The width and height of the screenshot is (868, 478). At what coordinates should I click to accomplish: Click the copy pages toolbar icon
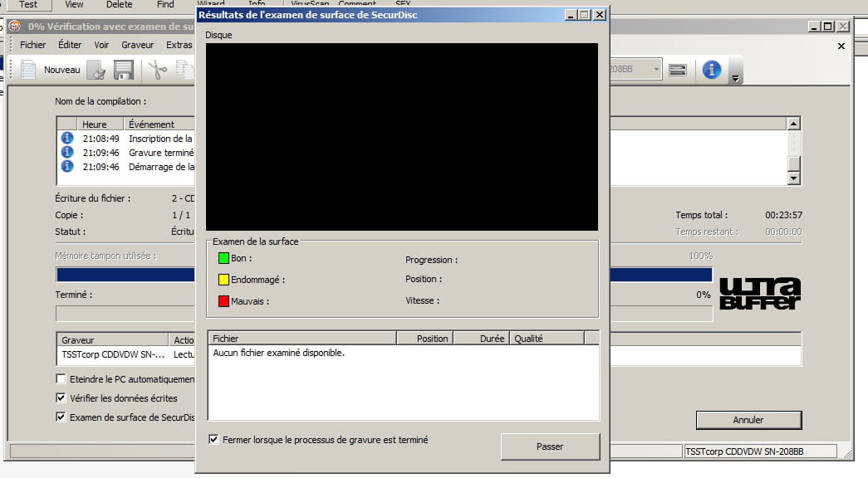coord(185,70)
